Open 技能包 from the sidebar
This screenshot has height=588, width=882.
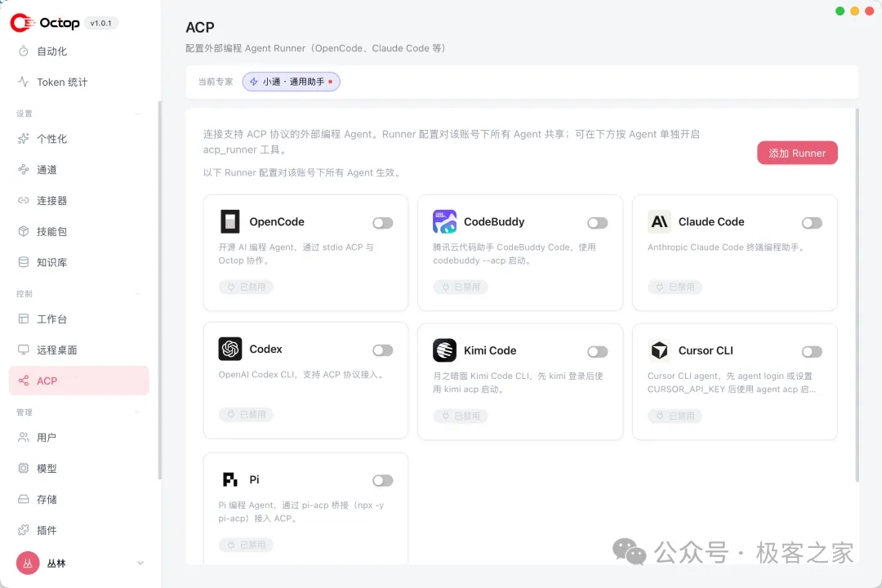click(x=51, y=231)
